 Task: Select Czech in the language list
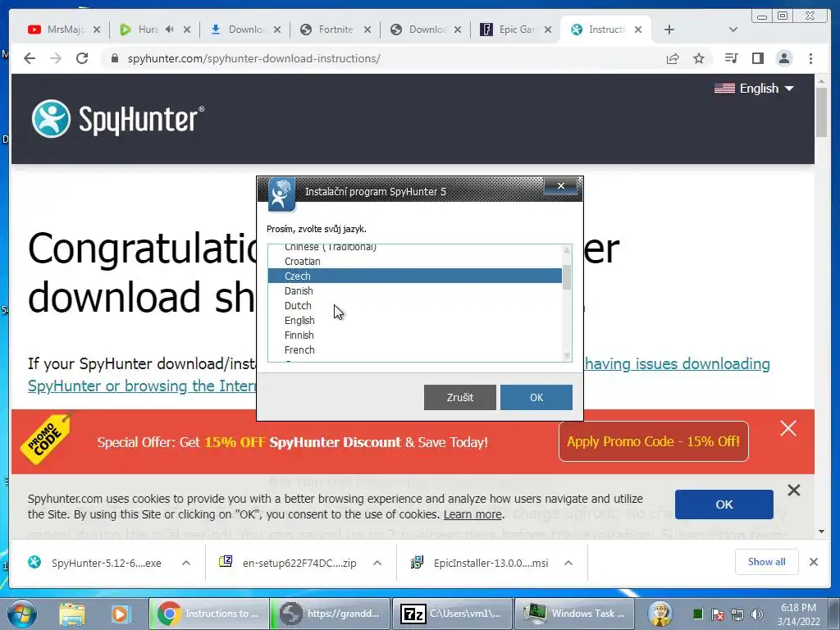tap(414, 276)
